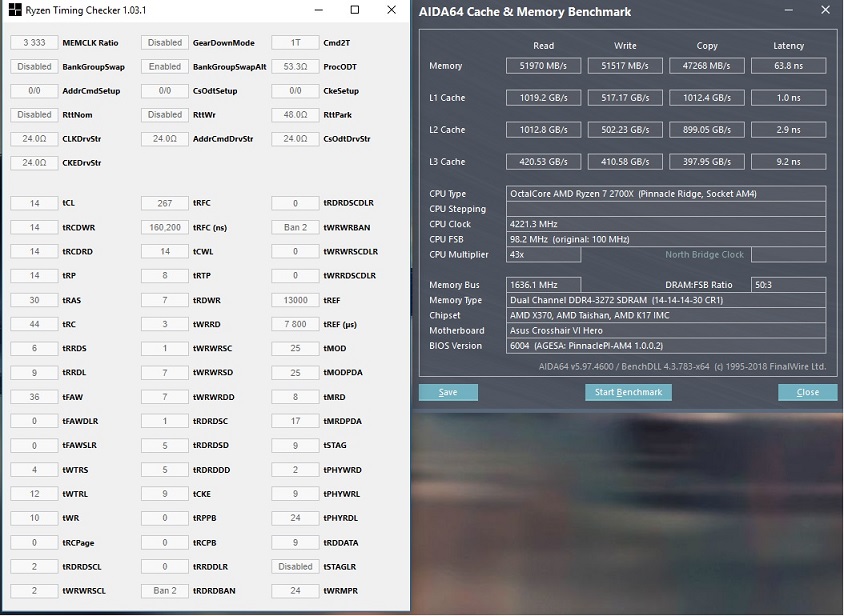Select the tRDRDBAN Ban 2 field
This screenshot has height=616, width=844.
pyautogui.click(x=165, y=591)
